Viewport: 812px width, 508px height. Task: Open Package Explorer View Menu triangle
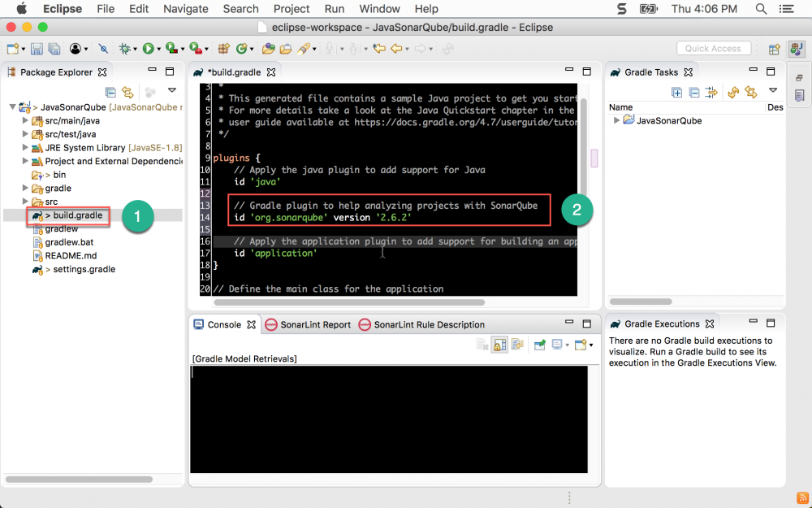[172, 90]
